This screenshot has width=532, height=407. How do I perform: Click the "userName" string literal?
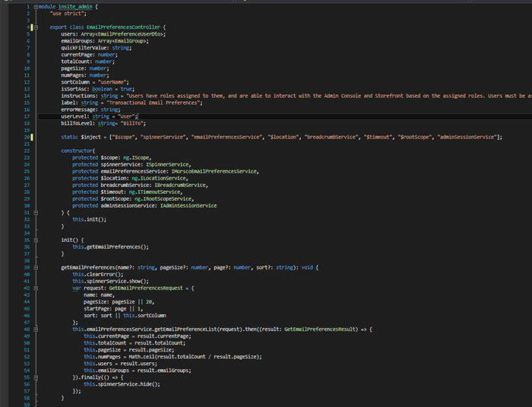point(112,82)
